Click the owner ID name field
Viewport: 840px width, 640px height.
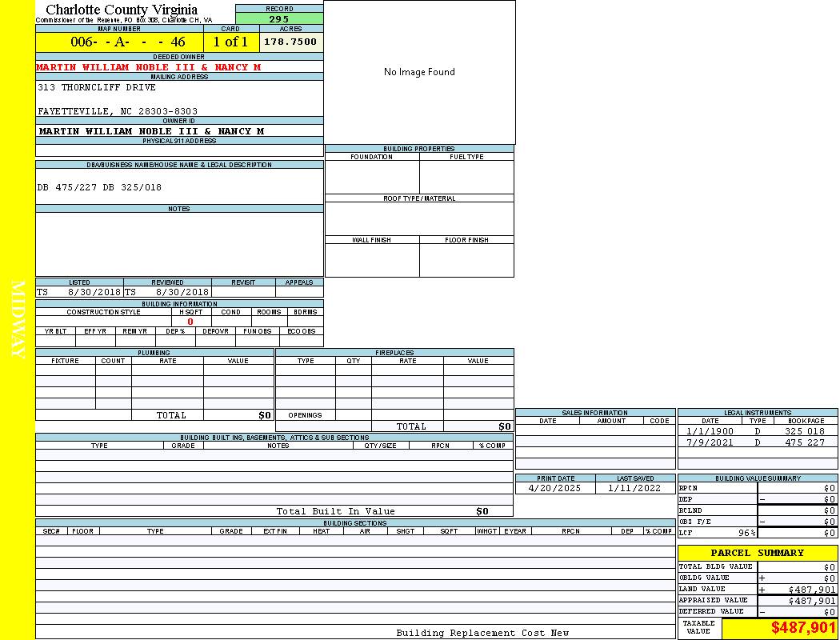(x=151, y=131)
